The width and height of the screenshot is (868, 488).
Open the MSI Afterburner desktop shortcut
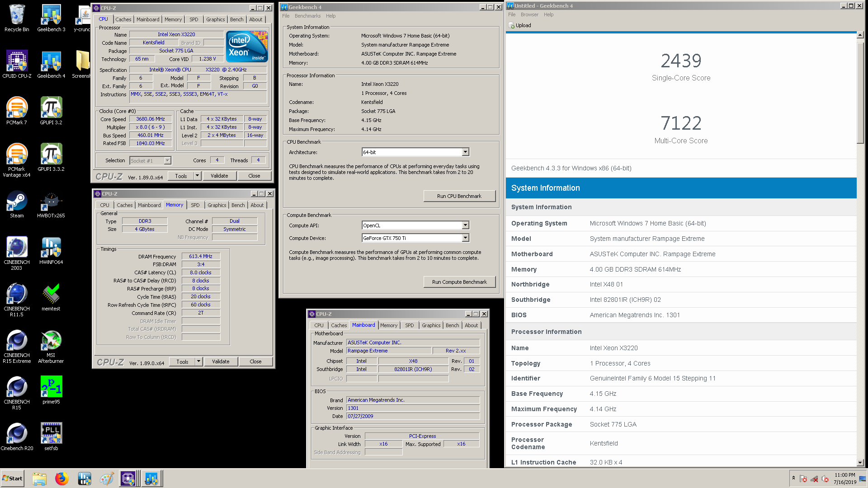51,347
